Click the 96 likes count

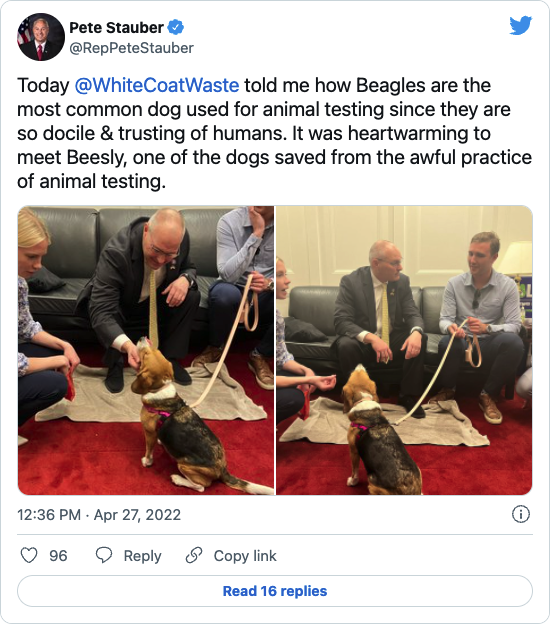[58, 556]
